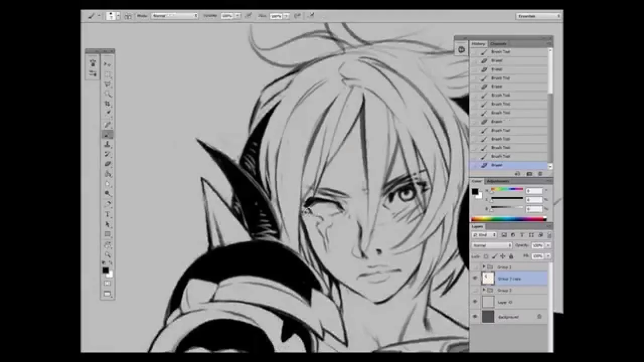Click the foreground color swatch in Color panel
The width and height of the screenshot is (644, 362).
tap(474, 192)
